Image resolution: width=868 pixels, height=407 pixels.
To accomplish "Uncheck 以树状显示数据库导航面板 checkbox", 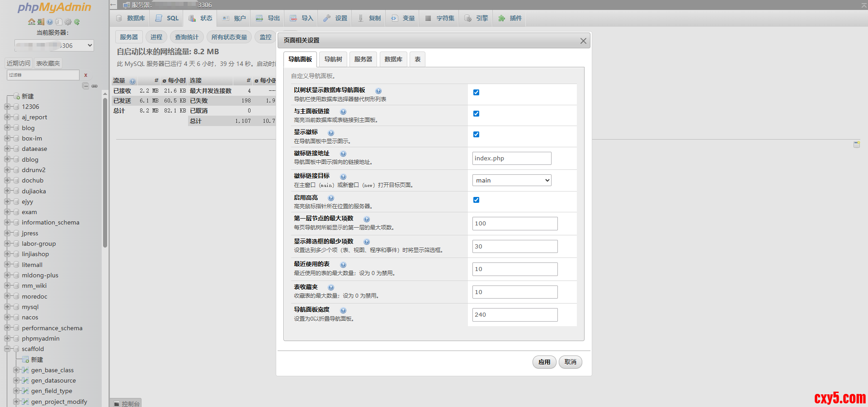I will (x=476, y=93).
